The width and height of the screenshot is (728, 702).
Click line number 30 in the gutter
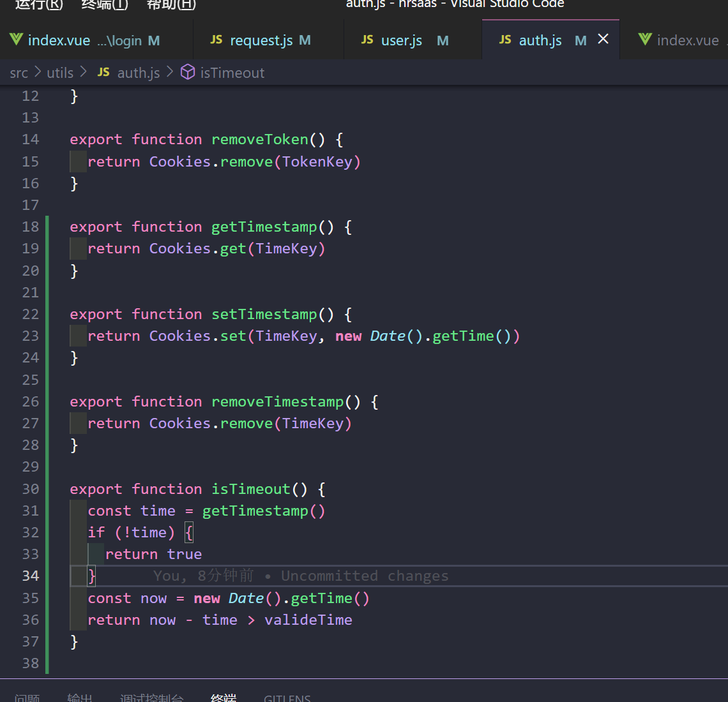[x=31, y=489]
